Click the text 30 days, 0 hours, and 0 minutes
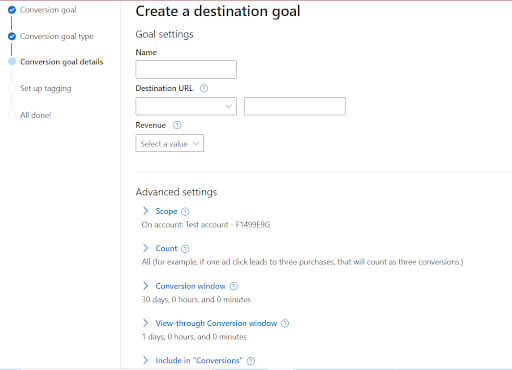Image resolution: width=512 pixels, height=370 pixels. coord(196,299)
